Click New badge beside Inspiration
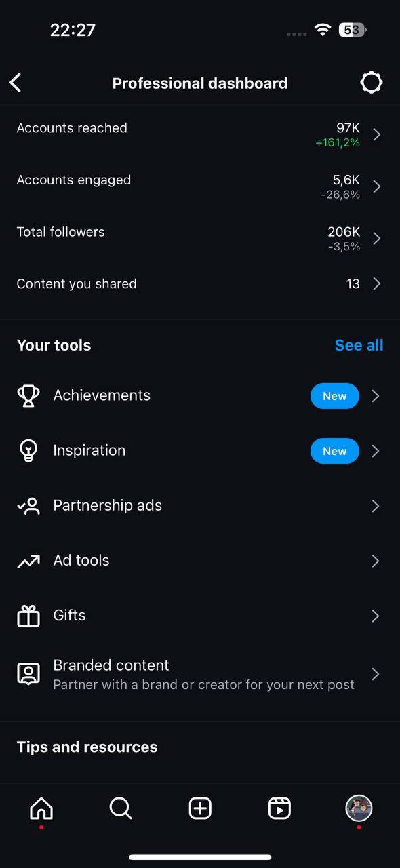Viewport: 400px width, 868px height. (335, 451)
